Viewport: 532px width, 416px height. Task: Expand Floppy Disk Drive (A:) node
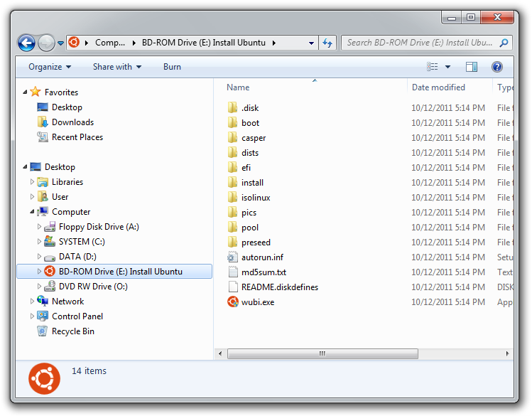[39, 227]
